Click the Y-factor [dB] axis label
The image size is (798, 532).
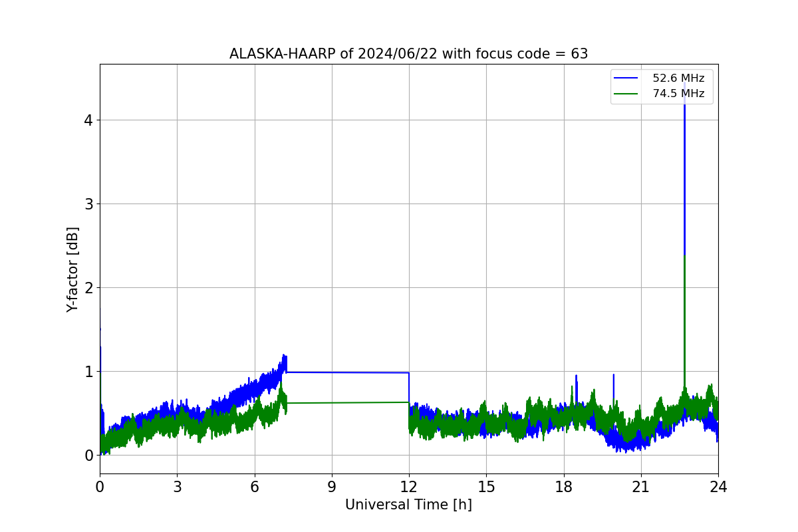72,269
